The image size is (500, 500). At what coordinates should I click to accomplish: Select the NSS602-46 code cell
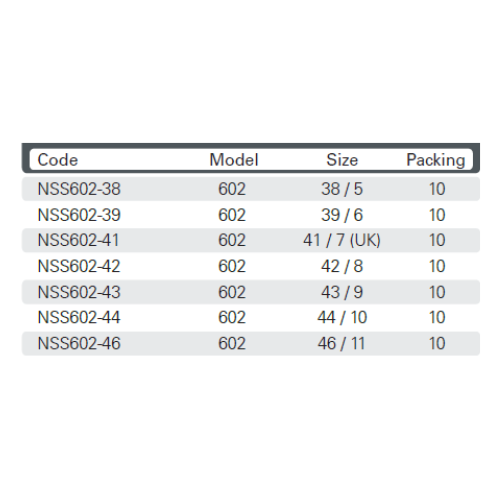[79, 343]
